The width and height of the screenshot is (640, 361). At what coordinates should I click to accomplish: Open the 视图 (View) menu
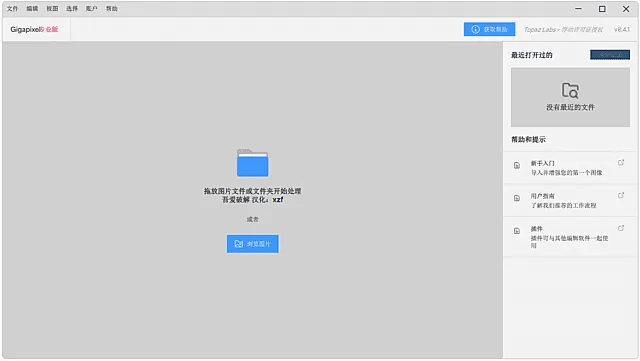[x=52, y=9]
